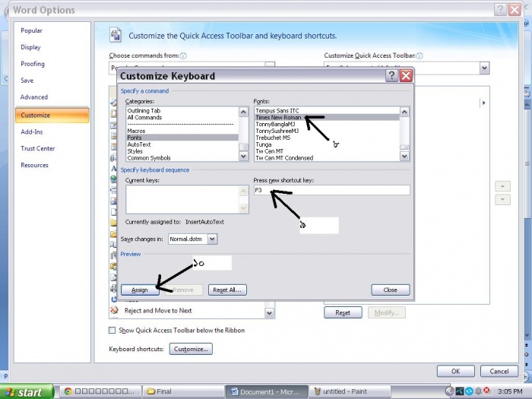Click the Assign button
Image resolution: width=532 pixels, height=399 pixels.
(140, 290)
